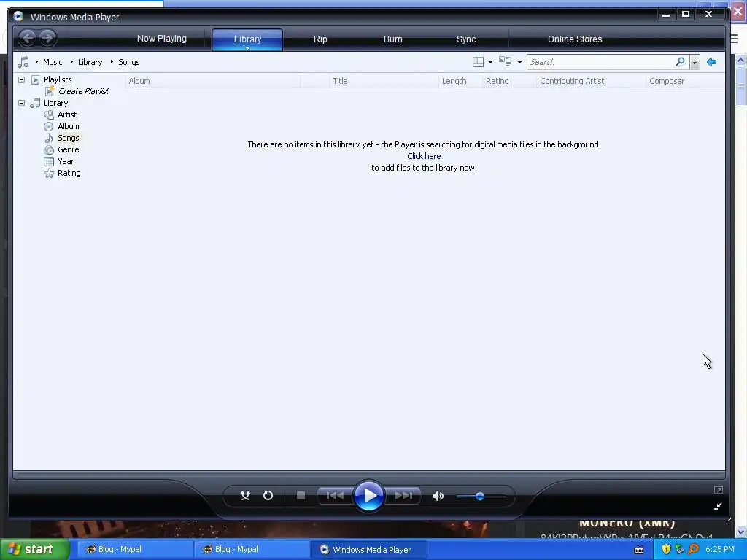Sort by Contributing Artist column header
The image size is (747, 560).
pyautogui.click(x=591, y=81)
